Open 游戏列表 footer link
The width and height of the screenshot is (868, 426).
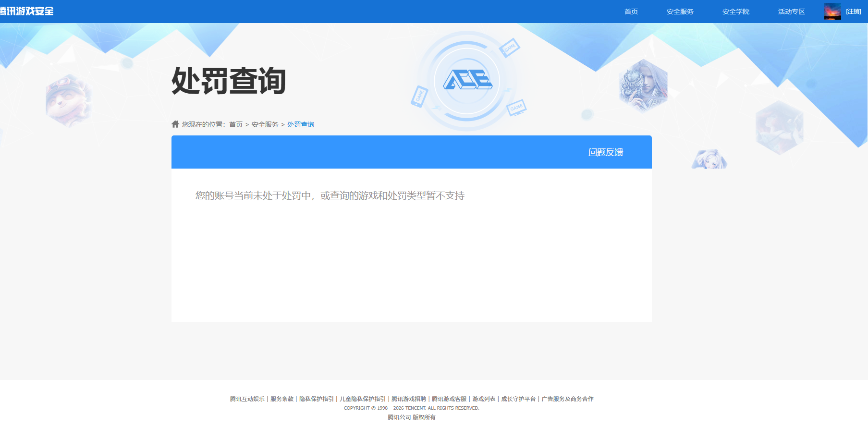tap(484, 399)
